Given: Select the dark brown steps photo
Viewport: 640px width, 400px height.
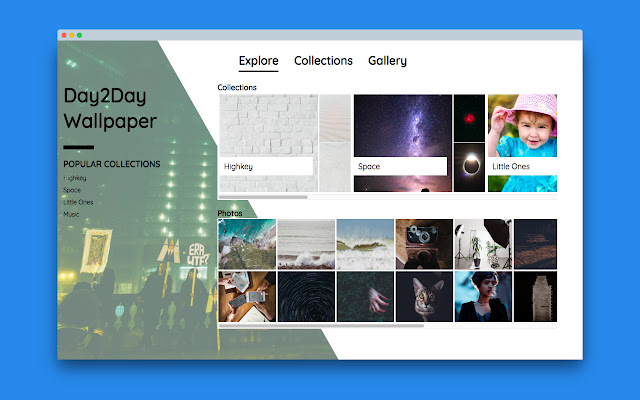Looking at the screenshot, I should (x=536, y=244).
